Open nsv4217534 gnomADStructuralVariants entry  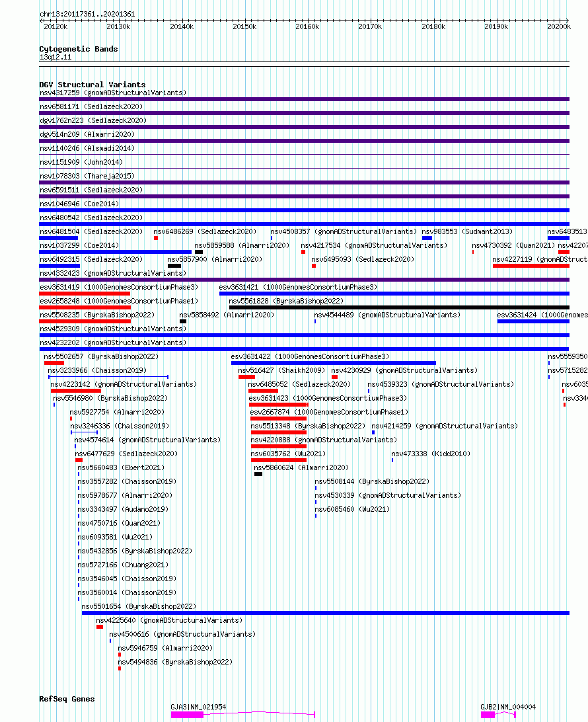coord(374,245)
